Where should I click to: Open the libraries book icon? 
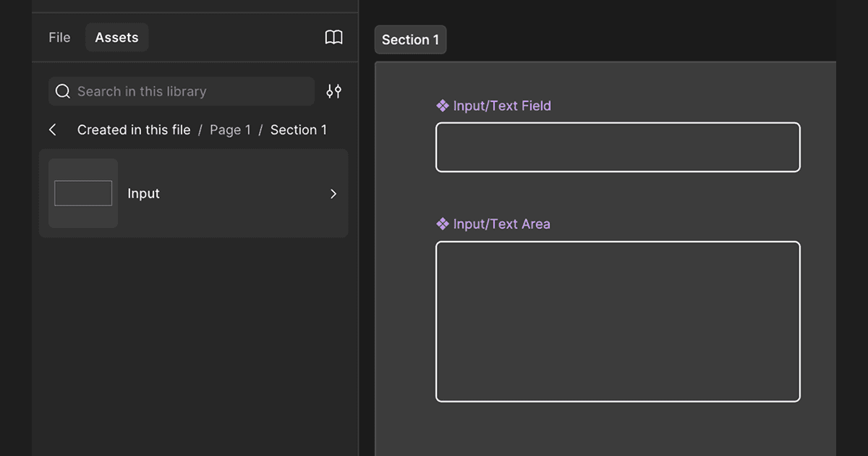click(333, 38)
